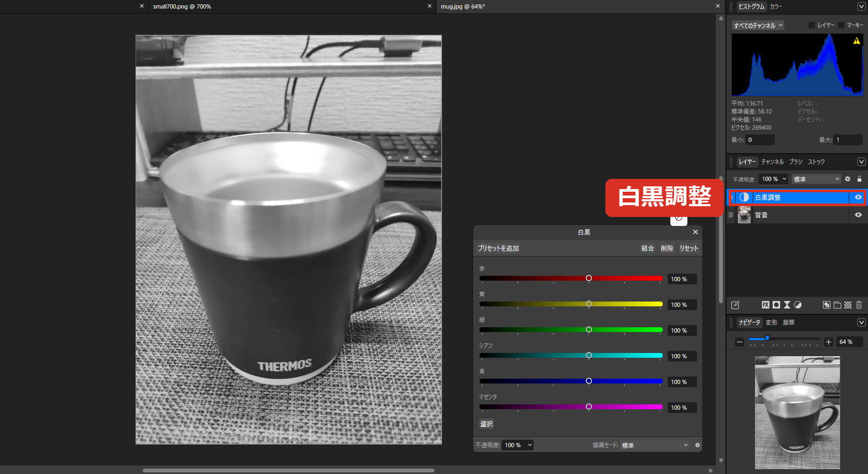Open layer blend options gear icon

(x=848, y=179)
